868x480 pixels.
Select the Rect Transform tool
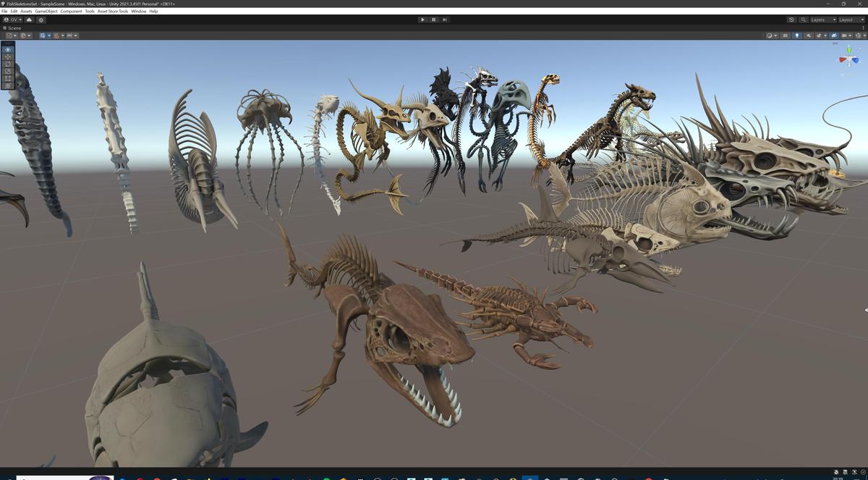point(7,78)
